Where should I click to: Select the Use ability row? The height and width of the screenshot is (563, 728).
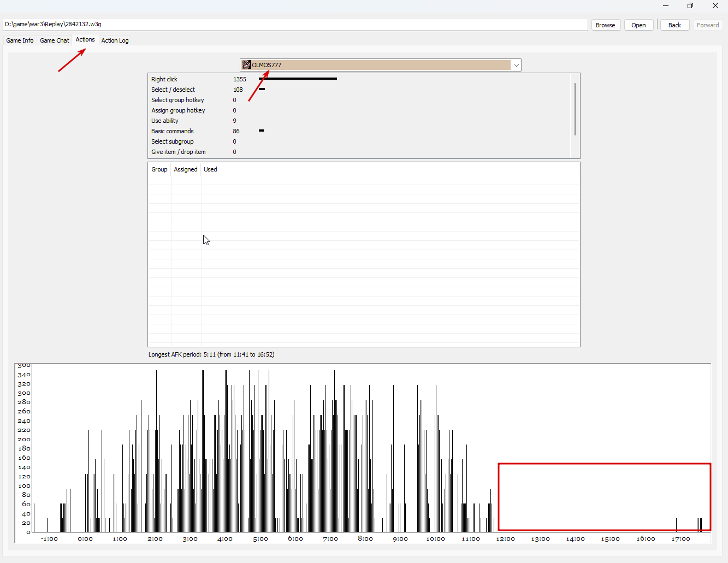pyautogui.click(x=359, y=121)
